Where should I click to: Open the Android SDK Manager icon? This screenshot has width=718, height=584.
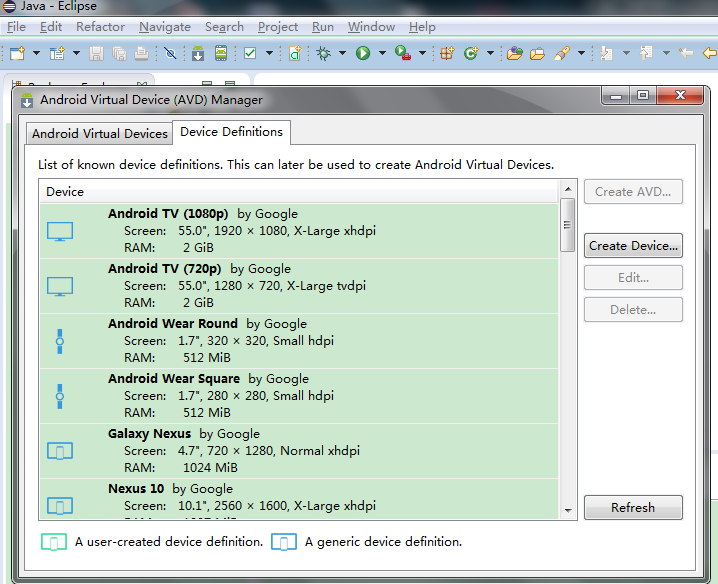point(198,53)
